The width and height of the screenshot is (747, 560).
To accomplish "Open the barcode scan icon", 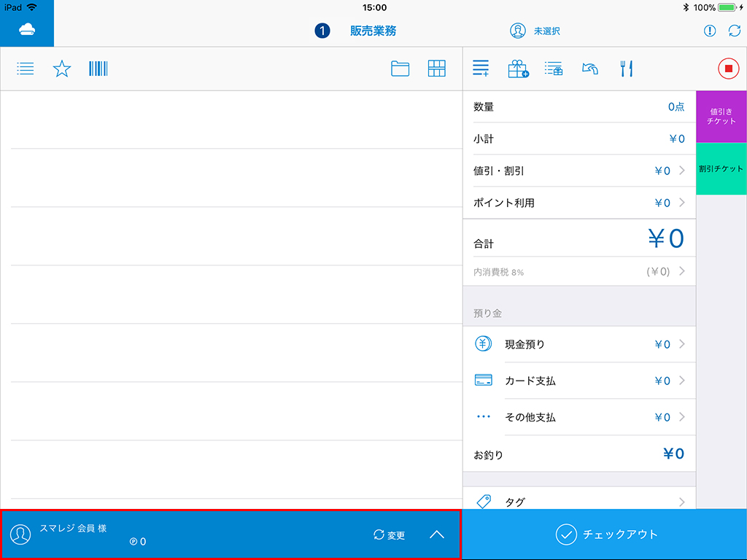I will 98,69.
